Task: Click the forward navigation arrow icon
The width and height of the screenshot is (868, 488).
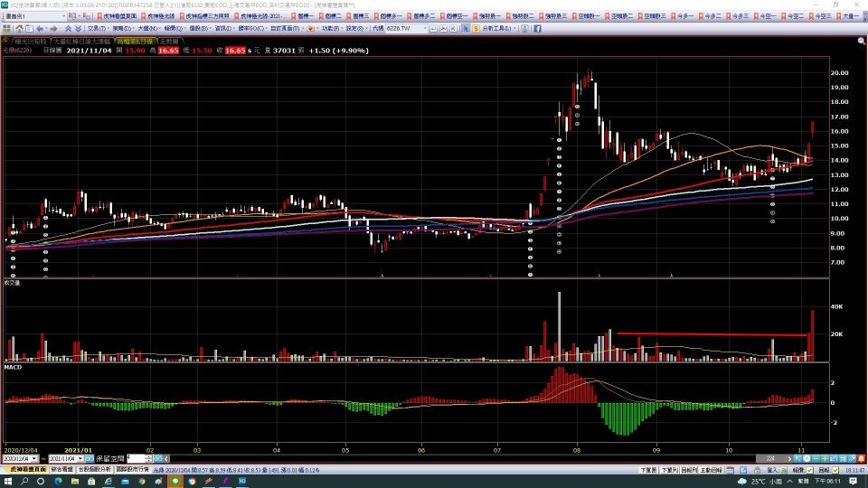Action: [52, 29]
